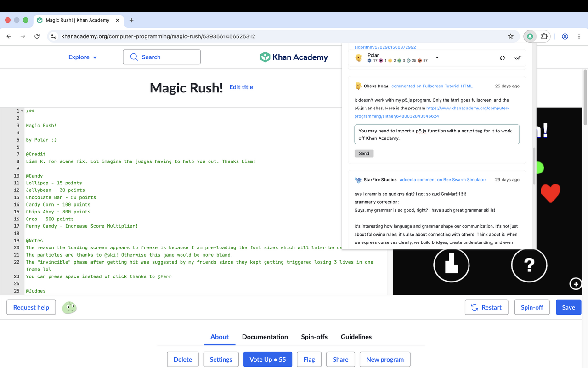This screenshot has height=368, width=588.
Task: Open the Explore dropdown menu
Action: tap(83, 57)
